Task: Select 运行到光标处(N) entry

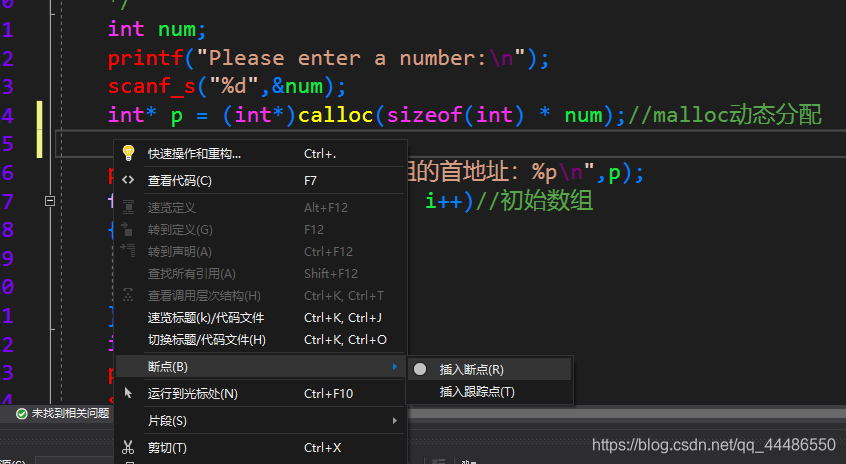Action: 262,394
